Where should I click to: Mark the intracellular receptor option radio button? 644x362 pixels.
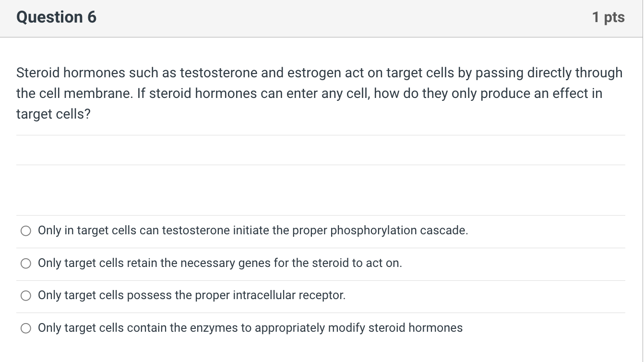pos(26,296)
